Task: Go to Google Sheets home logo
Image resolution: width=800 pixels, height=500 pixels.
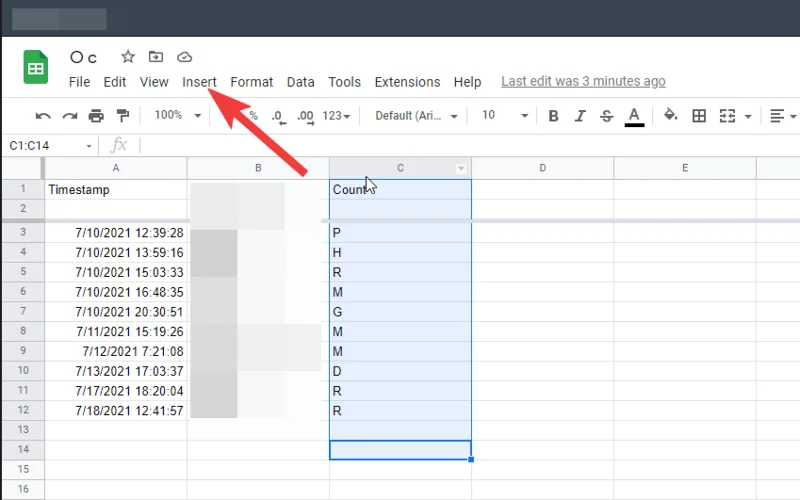Action: pos(36,68)
